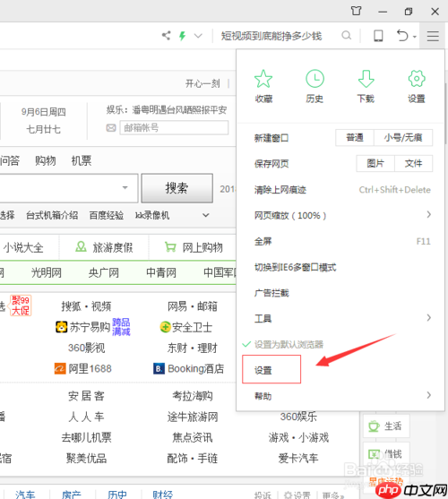Click the 邮箱帐号 input field
Screen dimensions: 448x499
174,127
